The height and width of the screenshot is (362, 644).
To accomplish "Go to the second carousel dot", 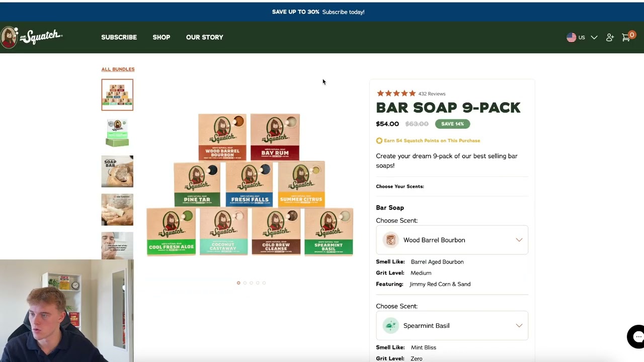I will (245, 283).
